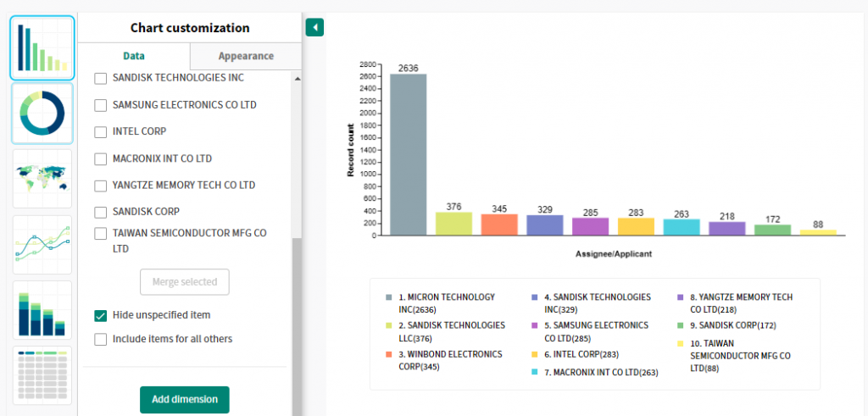Click the 345 WINBOND bar

(499, 225)
